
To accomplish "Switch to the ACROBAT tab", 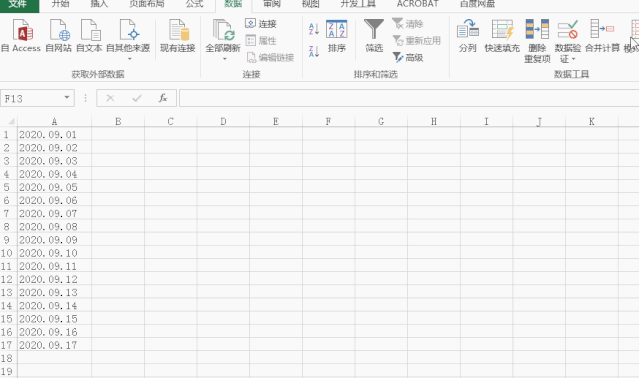I will (418, 4).
